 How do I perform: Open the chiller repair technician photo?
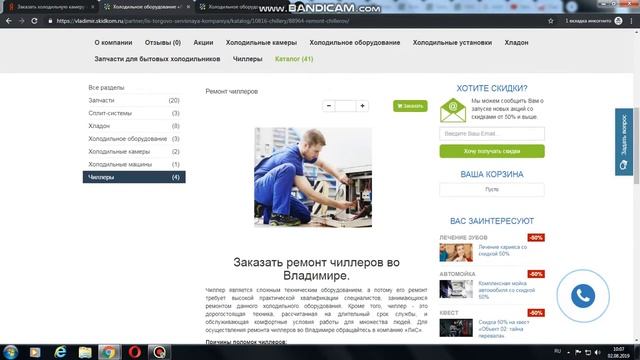(x=313, y=177)
